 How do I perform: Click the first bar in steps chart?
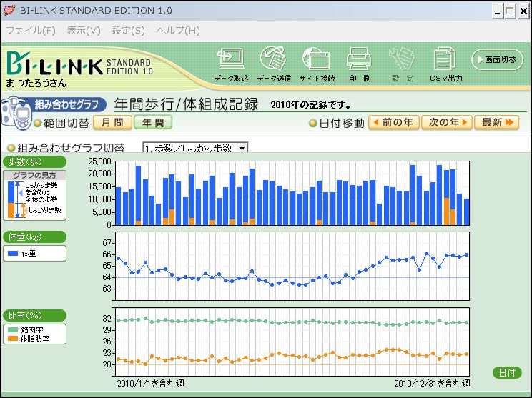click(119, 206)
